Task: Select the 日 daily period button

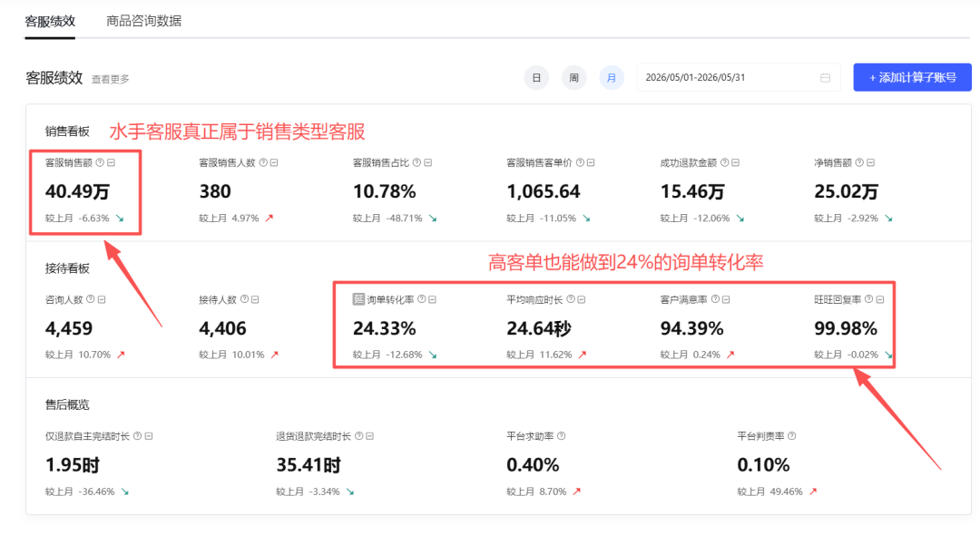Action: point(536,77)
